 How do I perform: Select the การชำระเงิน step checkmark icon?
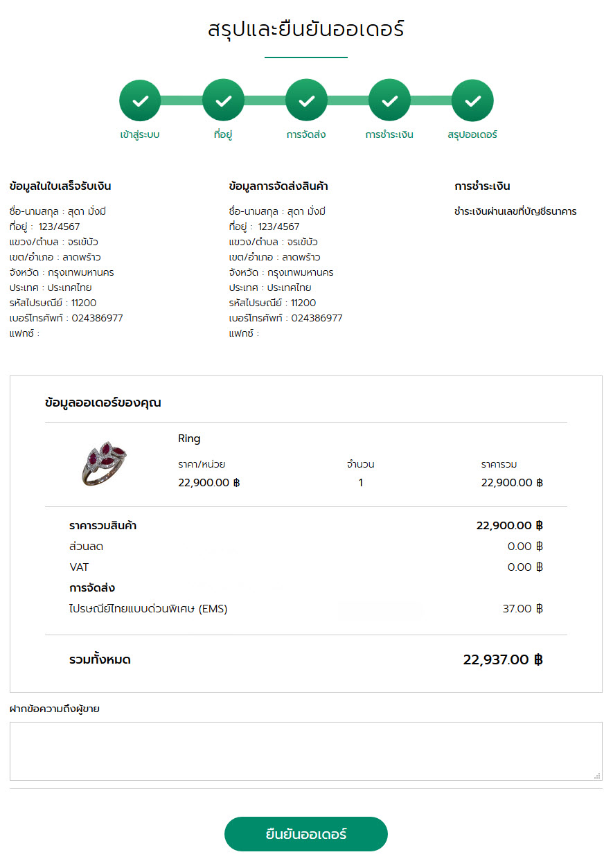click(389, 100)
